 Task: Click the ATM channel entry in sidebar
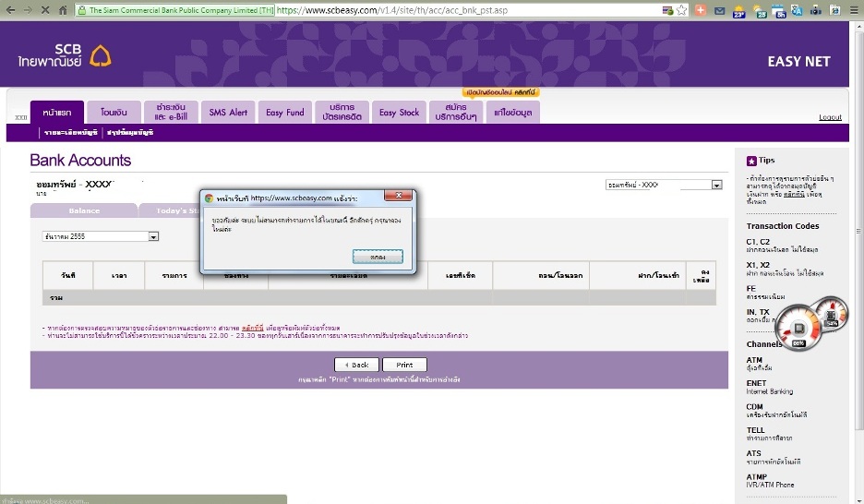760,364
